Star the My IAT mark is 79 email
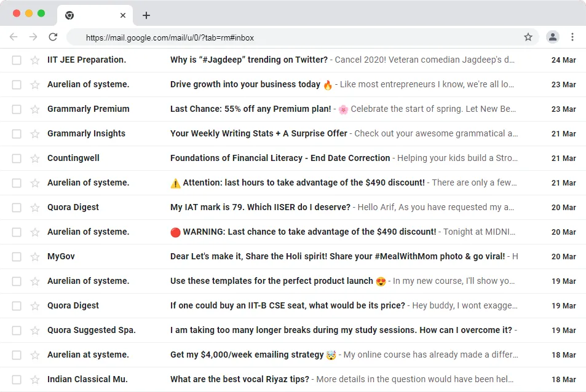 pos(35,208)
